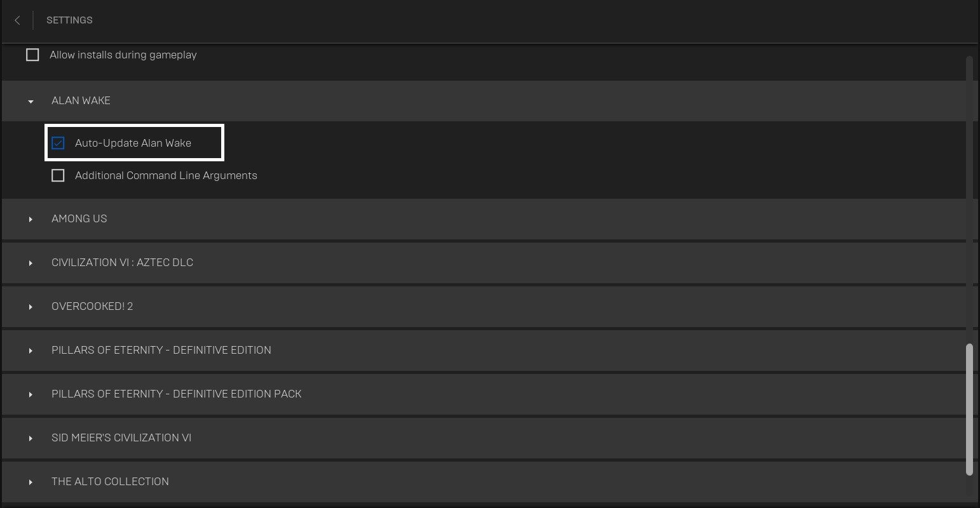This screenshot has width=980, height=508.
Task: Click the arrow beside CIVILIZATION VI : AZTEC DLC
Action: 31,262
